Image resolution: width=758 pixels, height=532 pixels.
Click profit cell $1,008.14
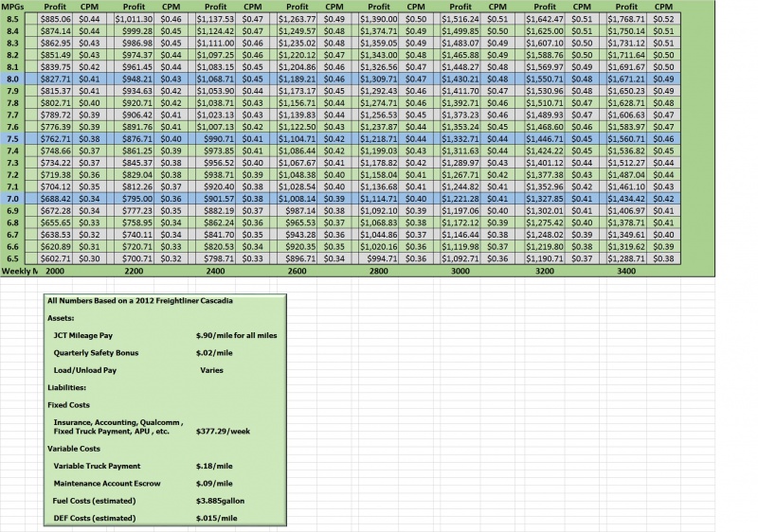298,199
